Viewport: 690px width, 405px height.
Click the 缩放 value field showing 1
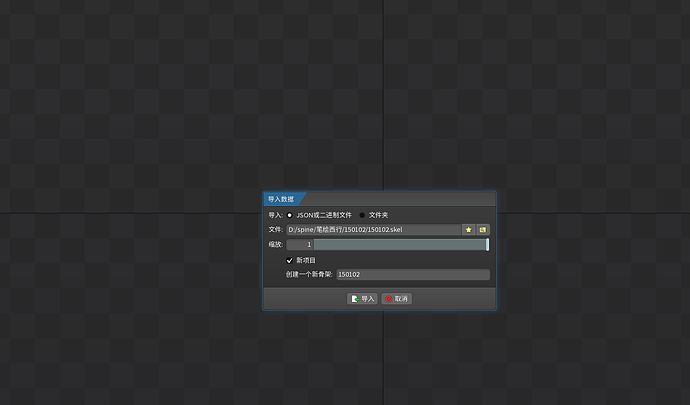pos(300,245)
